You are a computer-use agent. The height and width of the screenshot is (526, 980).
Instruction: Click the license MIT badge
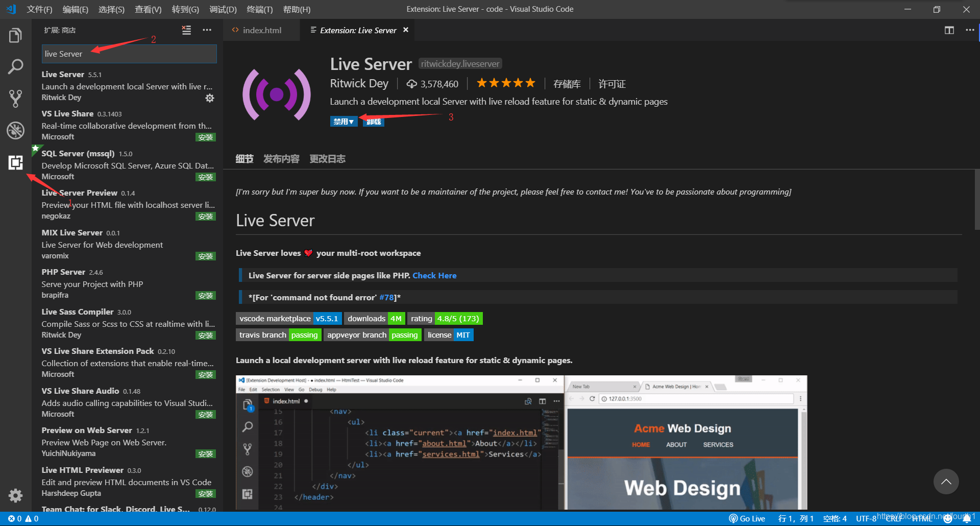point(449,334)
